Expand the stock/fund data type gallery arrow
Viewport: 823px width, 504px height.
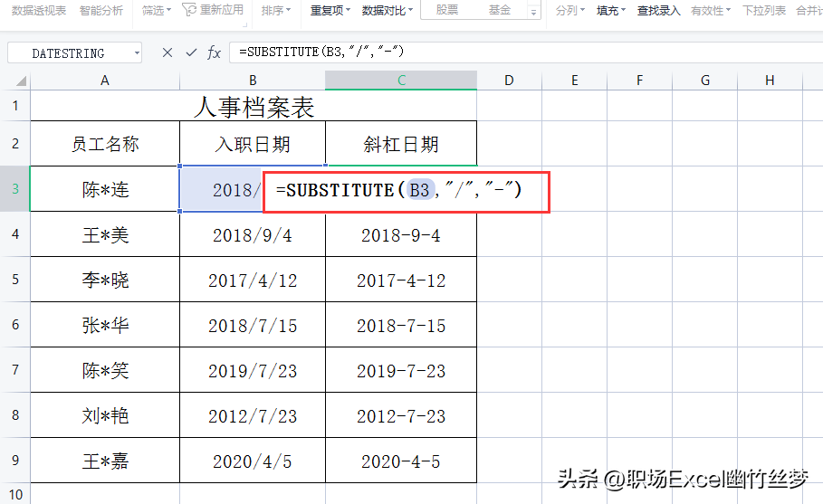tap(533, 12)
